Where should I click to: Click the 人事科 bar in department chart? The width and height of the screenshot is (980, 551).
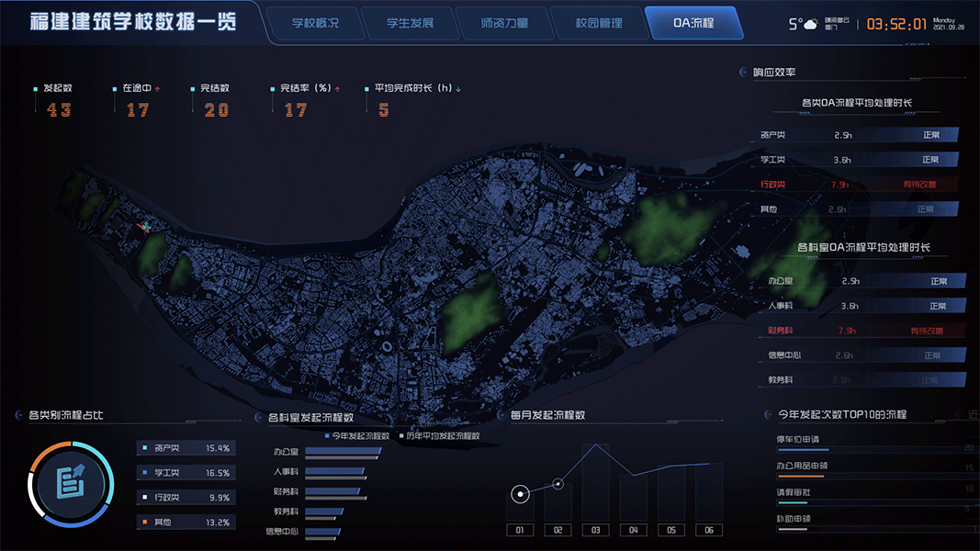click(x=335, y=471)
